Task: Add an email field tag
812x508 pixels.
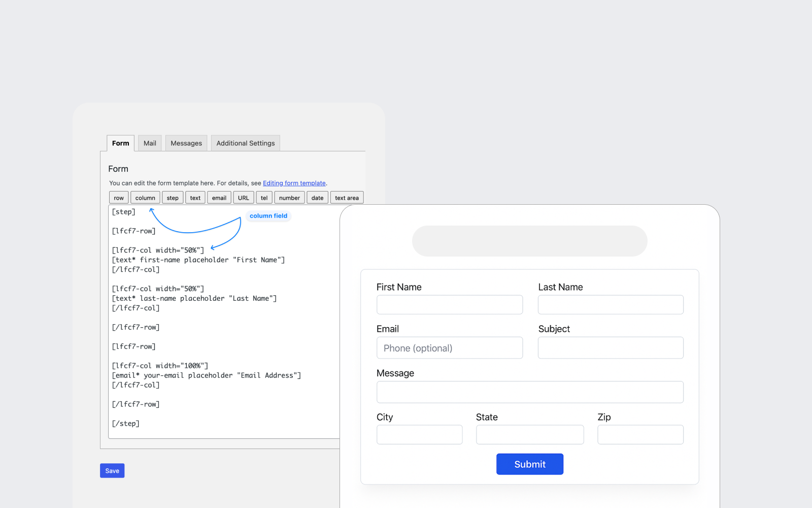Action: [219, 198]
